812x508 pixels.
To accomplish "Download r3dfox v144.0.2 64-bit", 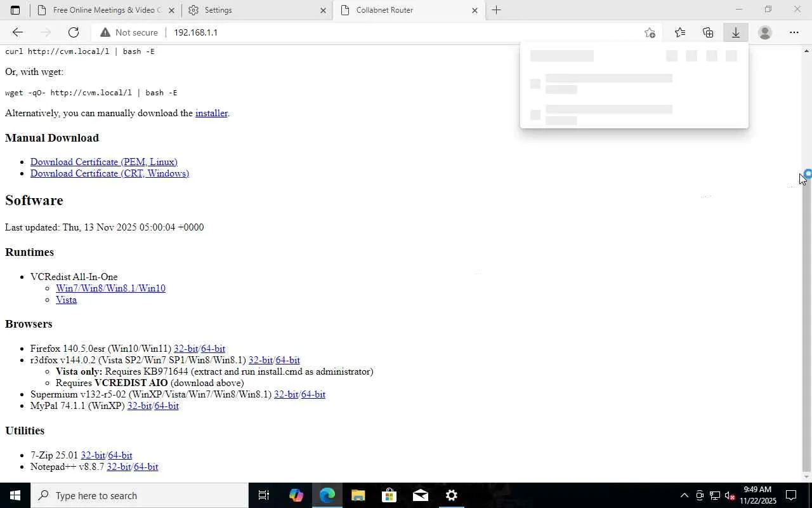I will (288, 360).
